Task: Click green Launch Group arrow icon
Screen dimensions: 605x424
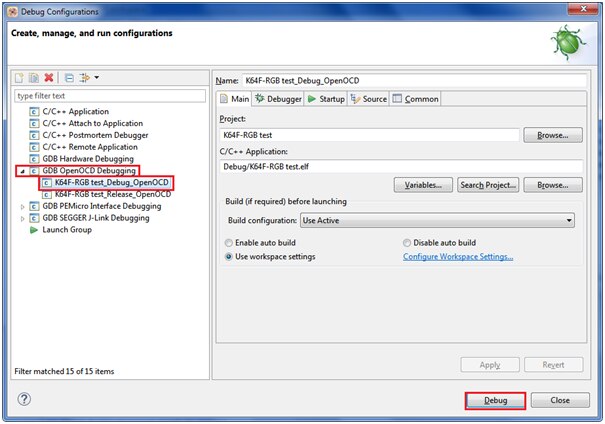Action: pos(34,230)
